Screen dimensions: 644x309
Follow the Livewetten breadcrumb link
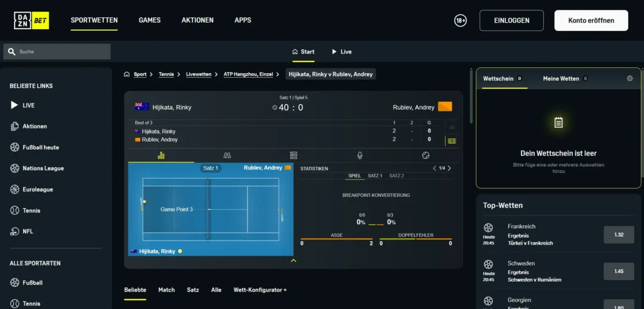click(x=199, y=74)
